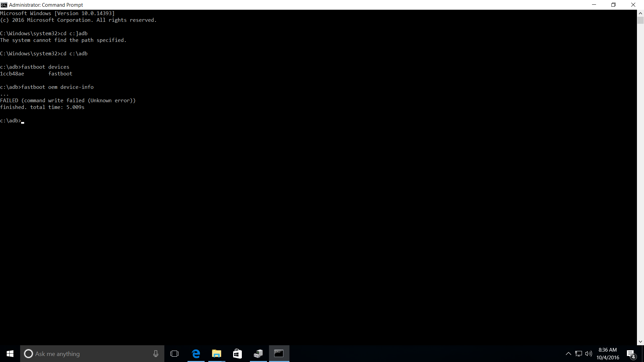Open Task View from the taskbar
This screenshot has width=644, height=362.
click(174, 354)
